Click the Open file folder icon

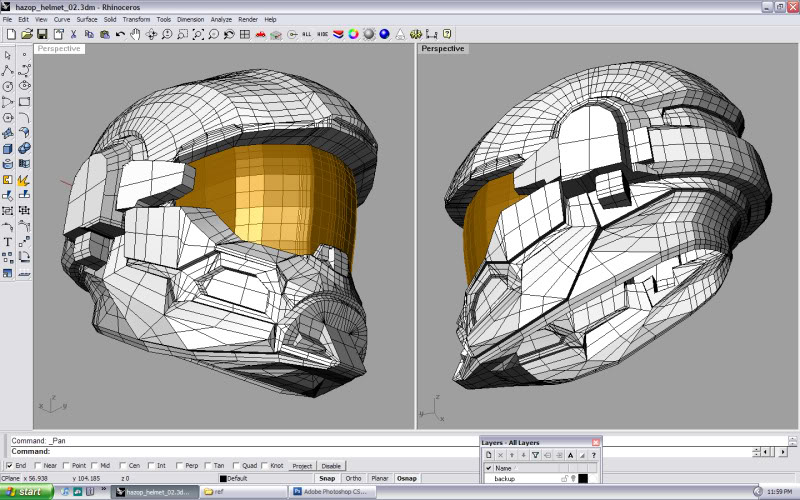tap(27, 34)
